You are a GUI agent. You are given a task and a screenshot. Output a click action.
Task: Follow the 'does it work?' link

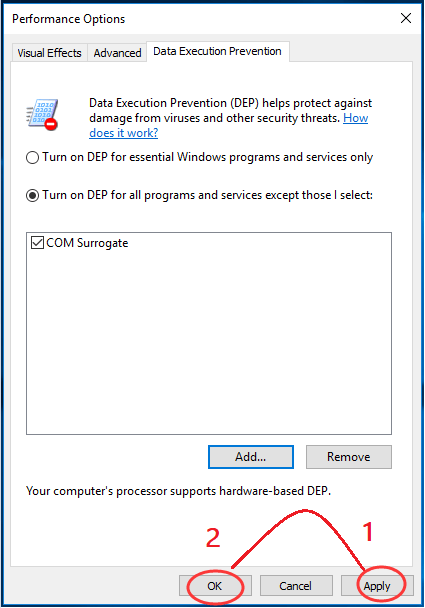[124, 133]
